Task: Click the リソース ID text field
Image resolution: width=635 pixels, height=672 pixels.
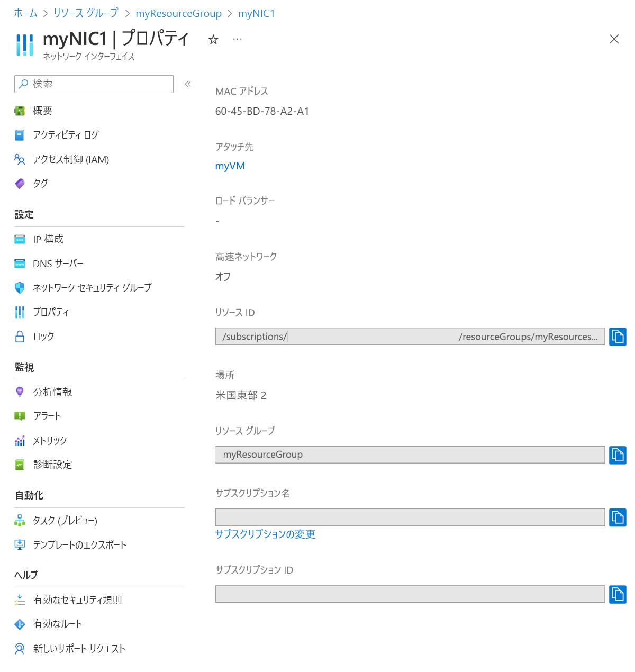Action: pos(410,337)
